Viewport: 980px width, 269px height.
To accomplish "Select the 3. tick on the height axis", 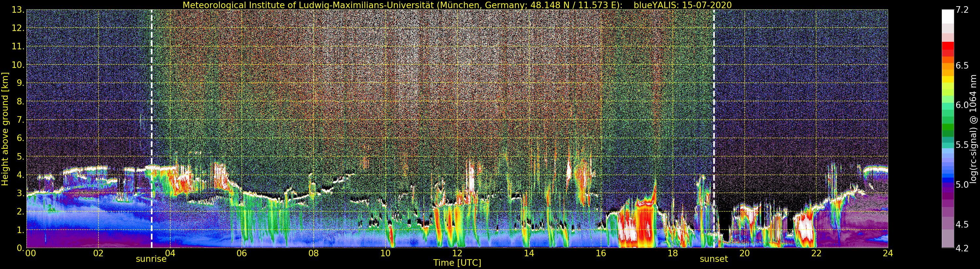I will (x=21, y=193).
